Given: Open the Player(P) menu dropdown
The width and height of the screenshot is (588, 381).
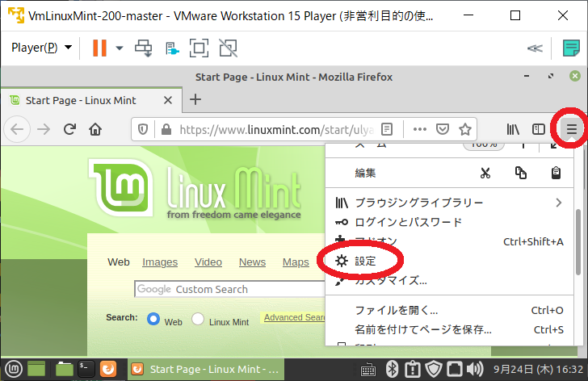Looking at the screenshot, I should click(41, 48).
